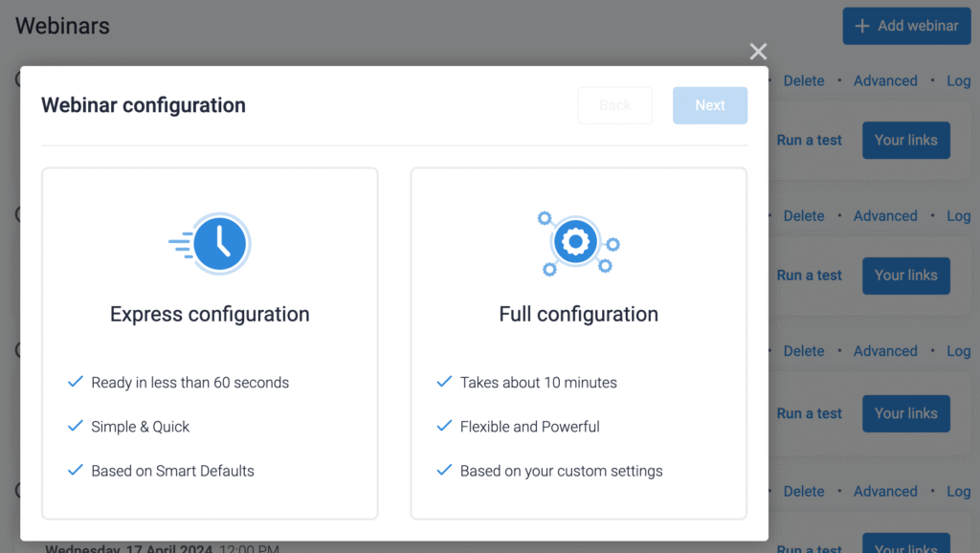Click checkmark next to Flexible and Powerful
Viewport: 980px width, 553px height.
click(444, 426)
